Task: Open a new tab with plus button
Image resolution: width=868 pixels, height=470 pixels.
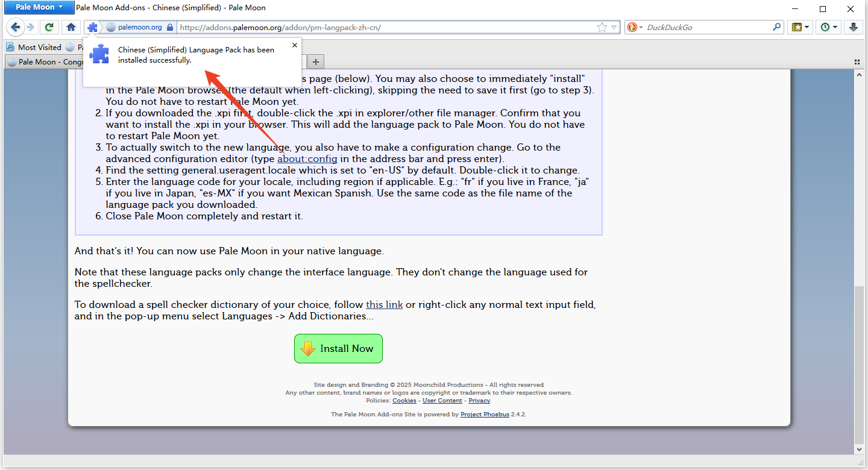Action: (x=316, y=61)
